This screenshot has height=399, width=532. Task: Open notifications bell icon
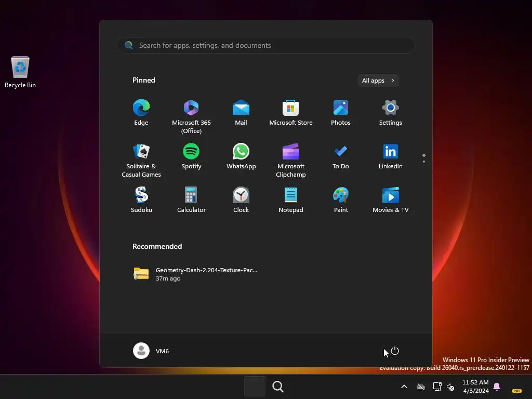click(497, 386)
